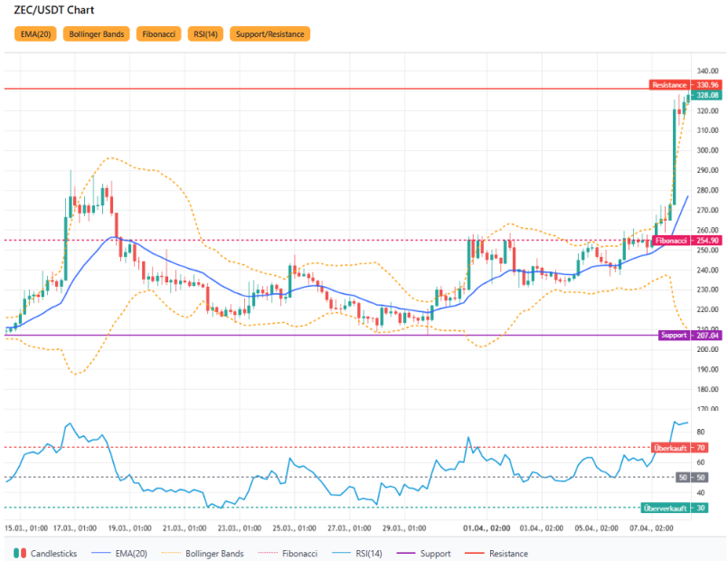Click the Candlesticks legend icon
This screenshot has width=728, height=561.
click(19, 553)
